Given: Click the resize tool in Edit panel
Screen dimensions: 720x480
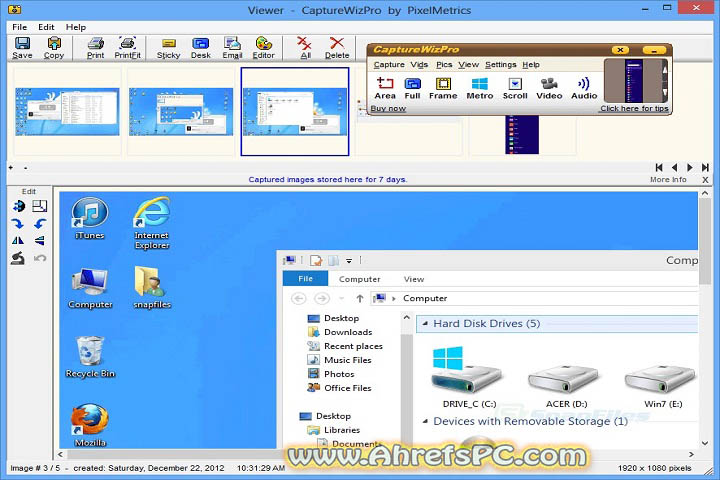Looking at the screenshot, I should (40, 206).
